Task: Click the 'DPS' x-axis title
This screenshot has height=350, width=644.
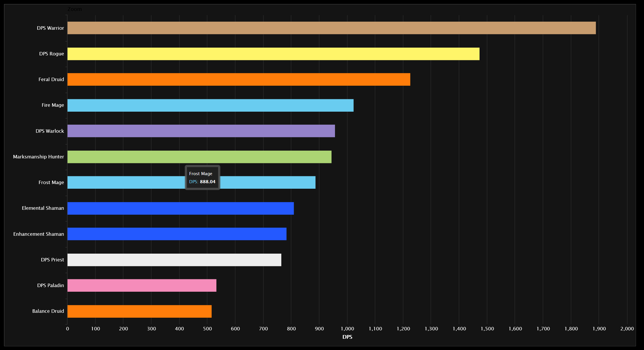Action: point(347,337)
